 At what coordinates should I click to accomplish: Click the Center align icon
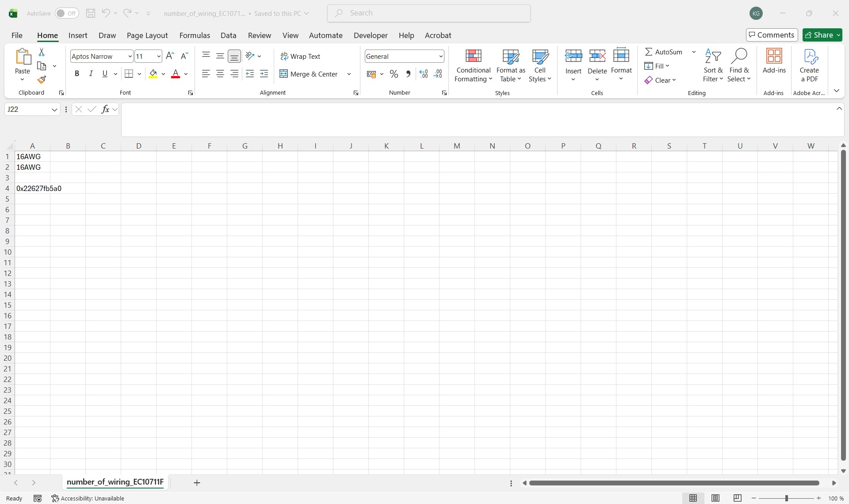tap(220, 74)
